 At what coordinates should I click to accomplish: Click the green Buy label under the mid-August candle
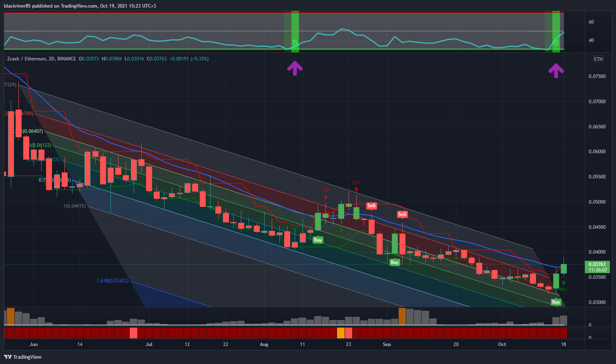[318, 240]
